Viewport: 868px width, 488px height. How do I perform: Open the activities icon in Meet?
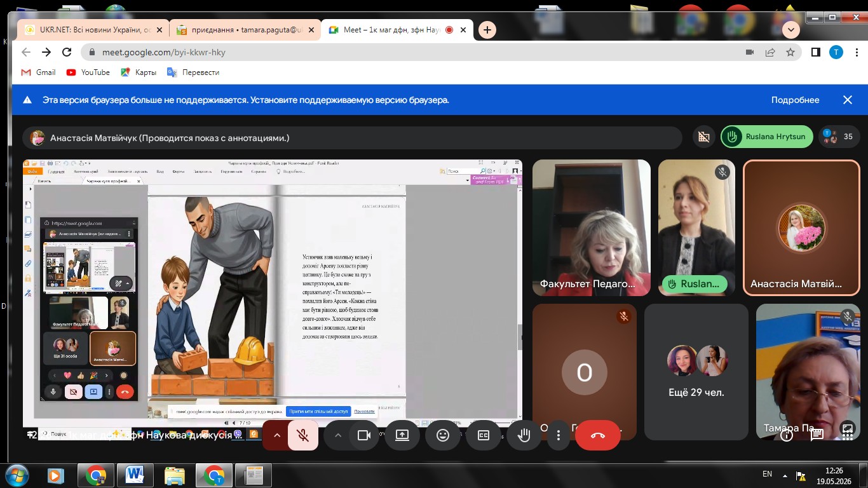[x=847, y=435]
